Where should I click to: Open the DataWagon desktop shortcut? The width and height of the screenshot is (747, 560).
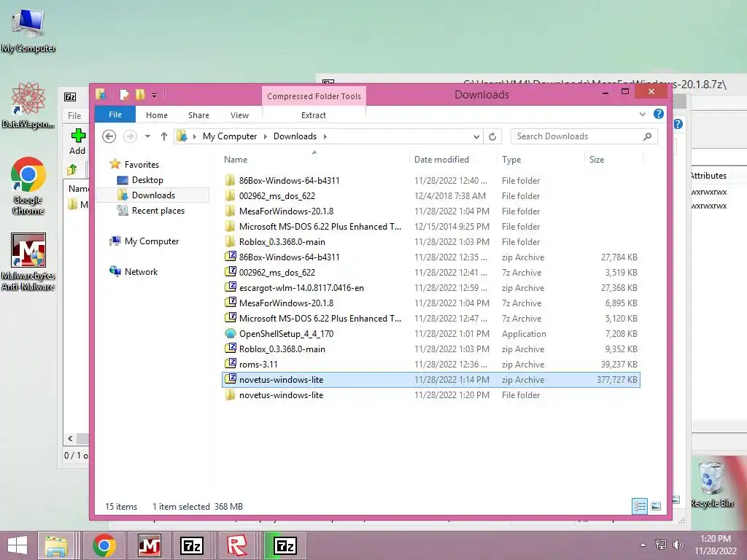[28, 105]
